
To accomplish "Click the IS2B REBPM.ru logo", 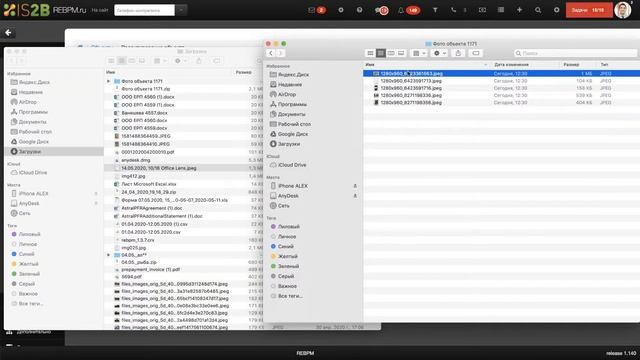I will point(44,10).
